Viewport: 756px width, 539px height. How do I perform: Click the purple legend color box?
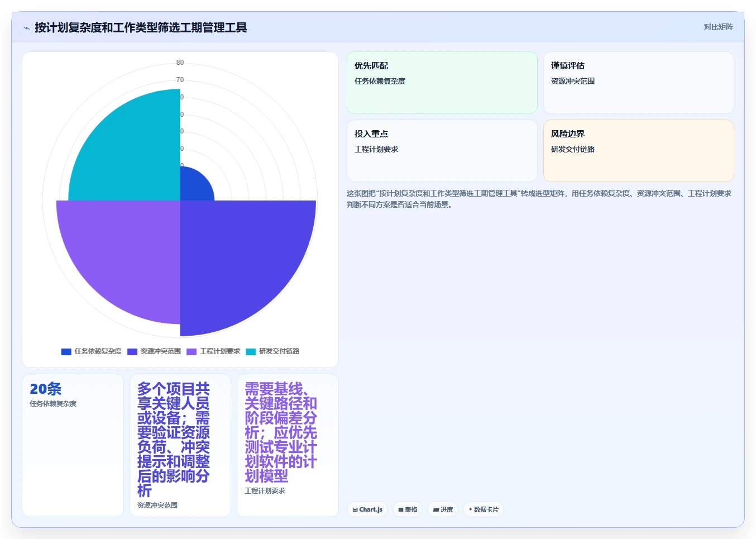pos(192,351)
